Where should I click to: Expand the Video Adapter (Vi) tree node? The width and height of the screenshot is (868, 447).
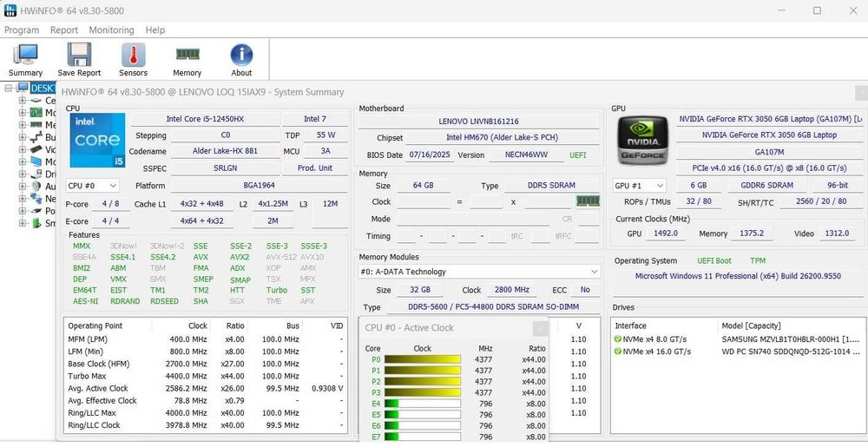(23, 149)
